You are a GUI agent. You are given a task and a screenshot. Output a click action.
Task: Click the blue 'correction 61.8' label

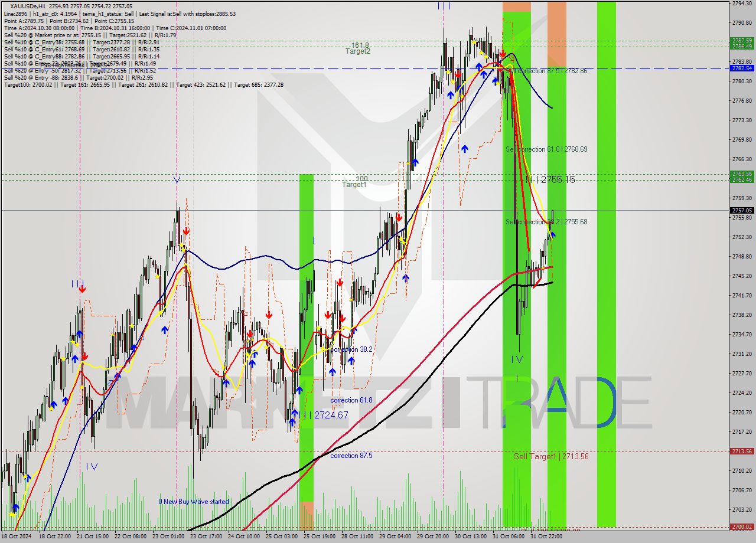coord(351,400)
